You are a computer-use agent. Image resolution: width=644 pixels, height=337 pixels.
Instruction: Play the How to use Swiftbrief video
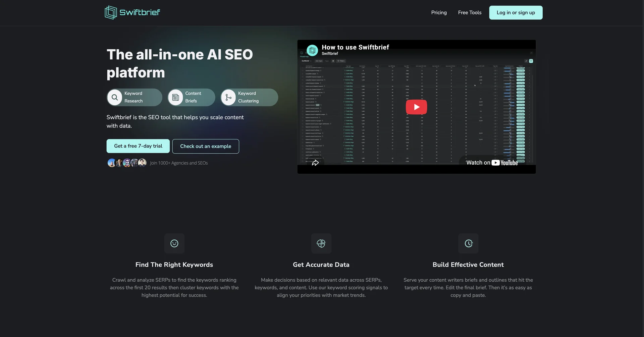(x=416, y=107)
